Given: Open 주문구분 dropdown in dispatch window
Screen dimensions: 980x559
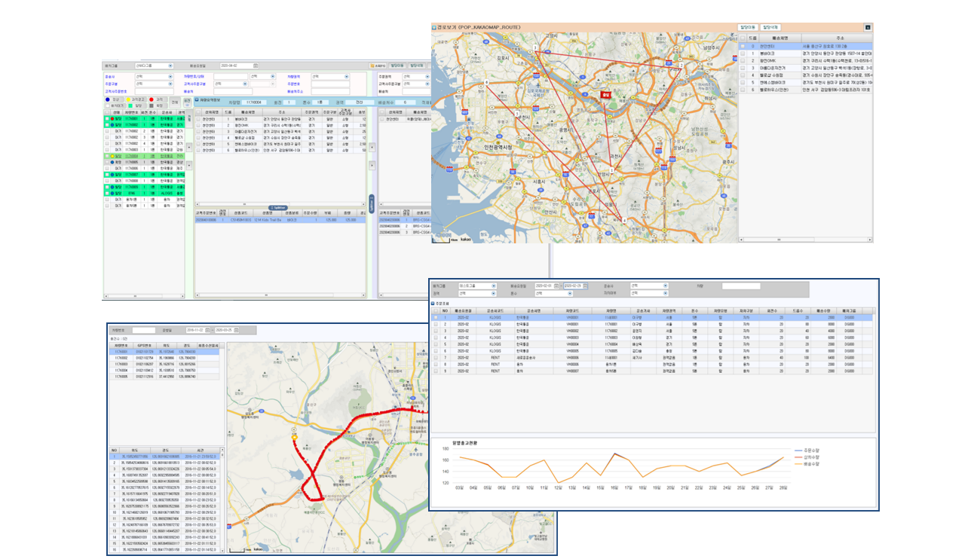Looking at the screenshot, I should (x=154, y=84).
